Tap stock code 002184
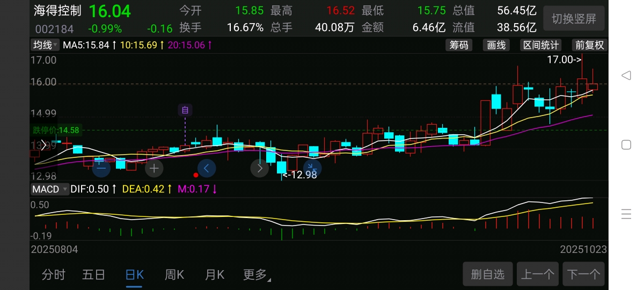 click(54, 28)
